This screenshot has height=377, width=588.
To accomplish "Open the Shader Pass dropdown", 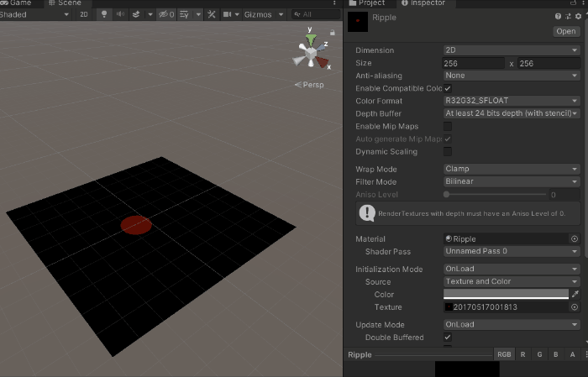I will pyautogui.click(x=512, y=251).
